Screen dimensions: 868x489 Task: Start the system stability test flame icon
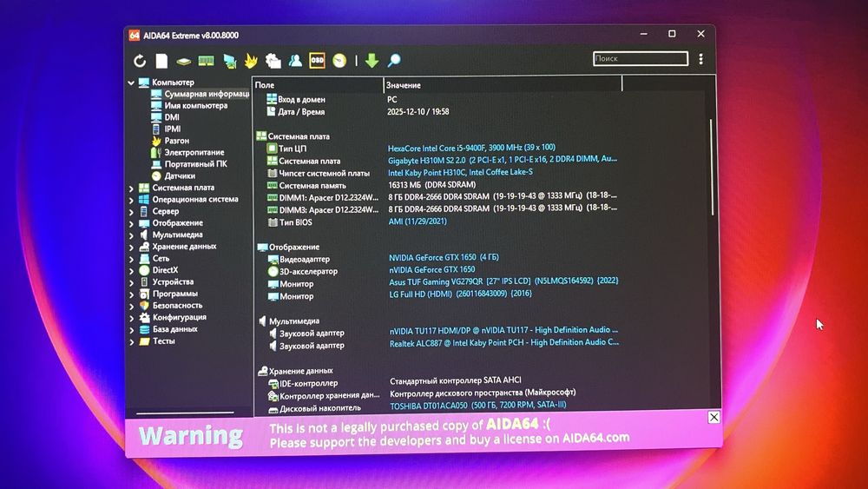[251, 60]
